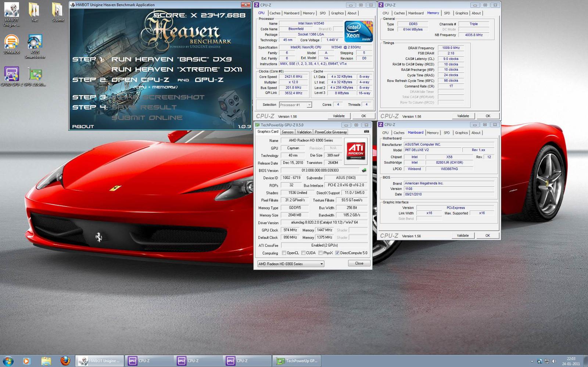Screen dimensions: 588x367
Task: Switch to the Sensors tab in GPU-Z
Action: [287, 132]
